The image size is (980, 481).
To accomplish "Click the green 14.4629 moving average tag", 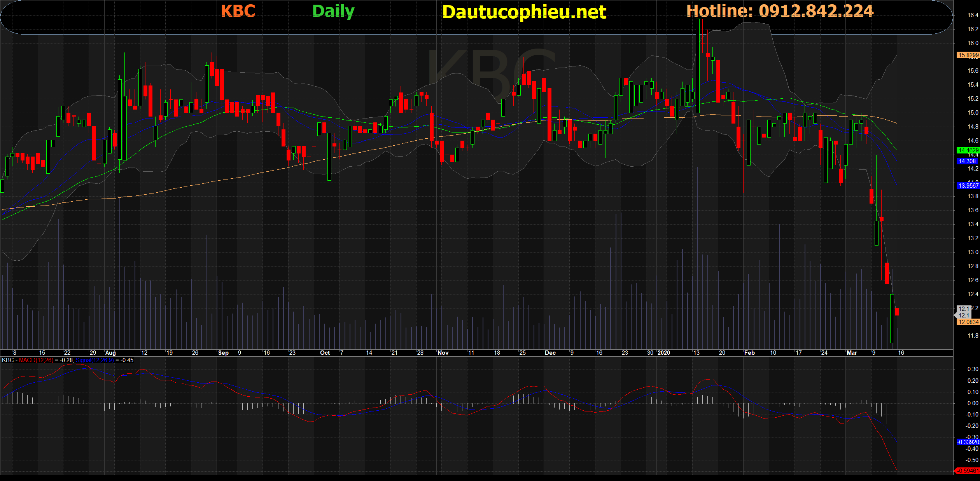I will click(968, 150).
